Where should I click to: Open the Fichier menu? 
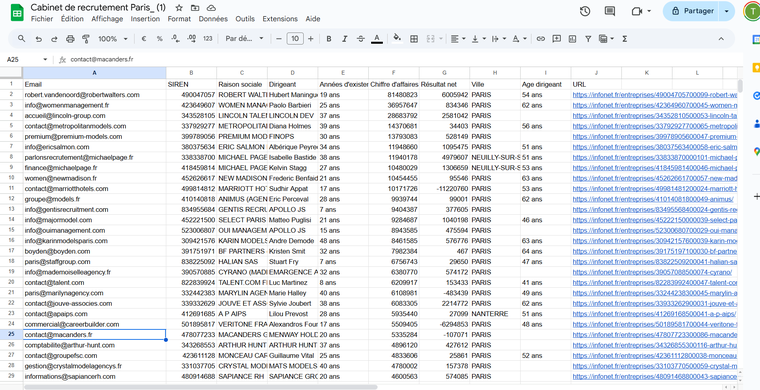(x=42, y=19)
